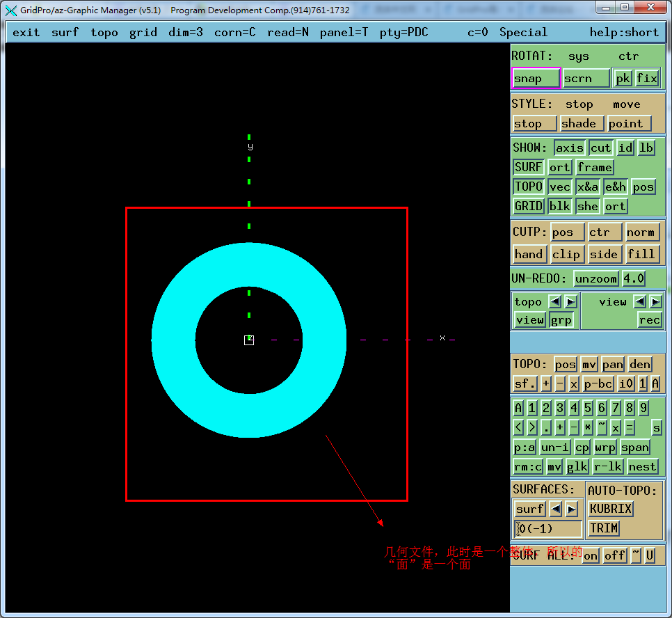Go to previous surface with left arrow

coord(555,509)
